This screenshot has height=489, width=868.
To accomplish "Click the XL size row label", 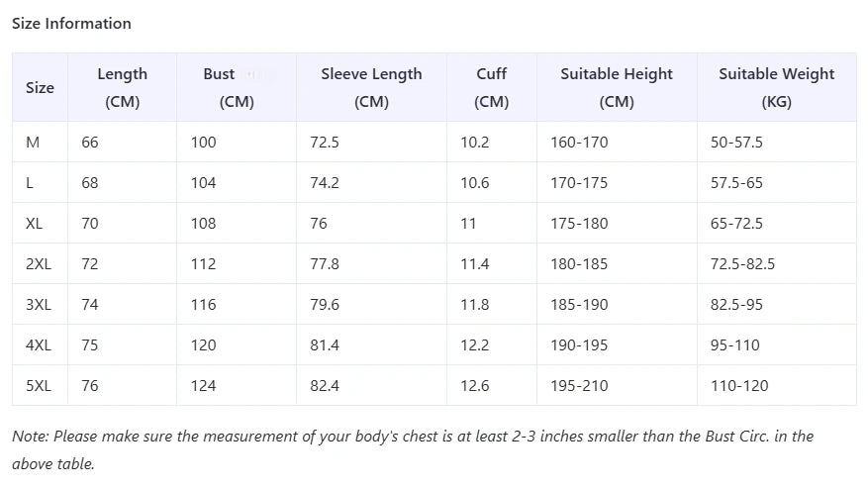I will (x=34, y=223).
